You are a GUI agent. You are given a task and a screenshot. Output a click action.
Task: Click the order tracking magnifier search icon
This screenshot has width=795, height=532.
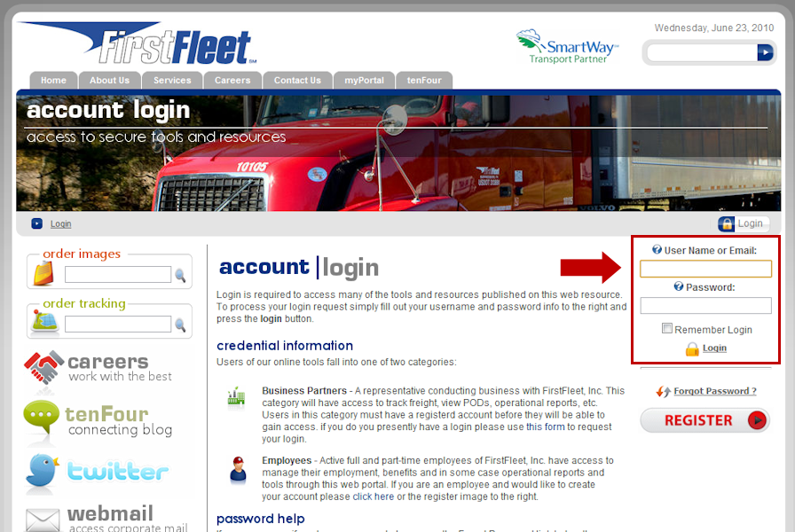point(180,325)
